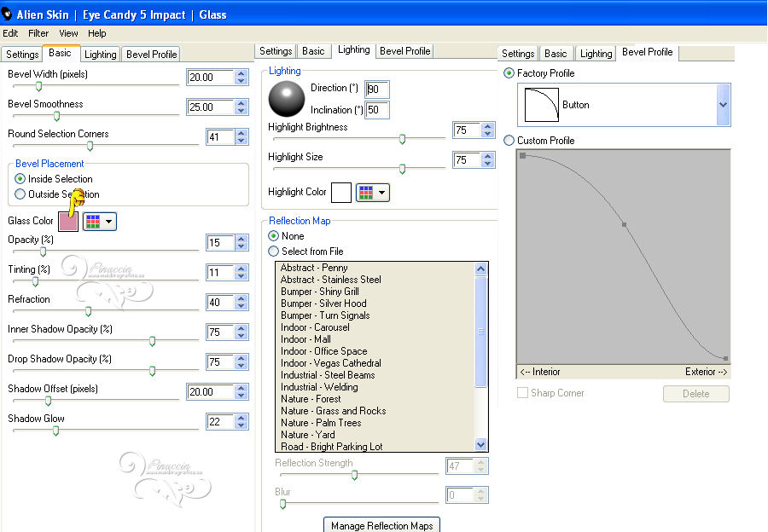Screen dimensions: 768x532
Task: Click Manage Reflection Maps button
Action: pos(382,526)
